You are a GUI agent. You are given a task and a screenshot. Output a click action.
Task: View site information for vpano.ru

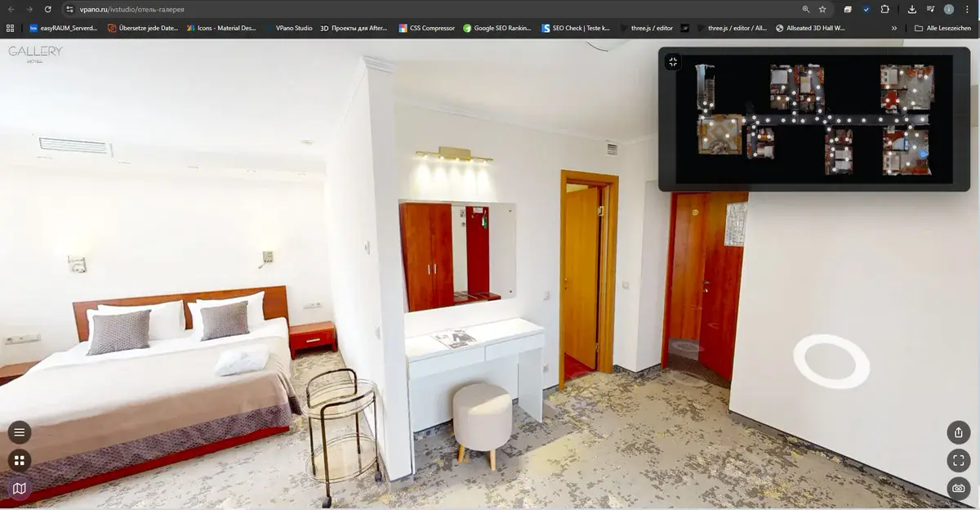click(69, 9)
